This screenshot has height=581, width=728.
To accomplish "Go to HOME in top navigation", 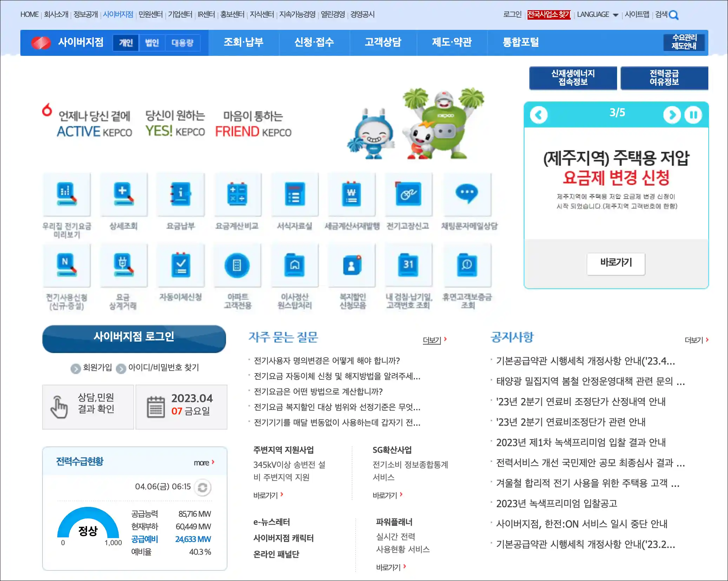I will [x=29, y=15].
